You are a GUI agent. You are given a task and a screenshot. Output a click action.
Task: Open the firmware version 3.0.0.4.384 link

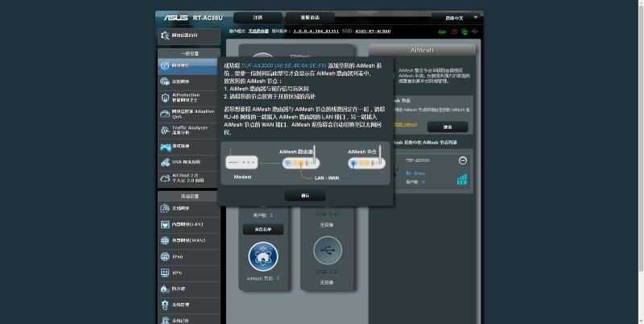[x=316, y=31]
